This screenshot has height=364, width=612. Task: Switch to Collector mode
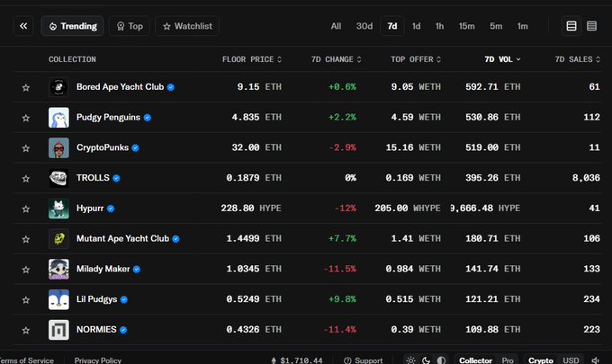pos(475,360)
